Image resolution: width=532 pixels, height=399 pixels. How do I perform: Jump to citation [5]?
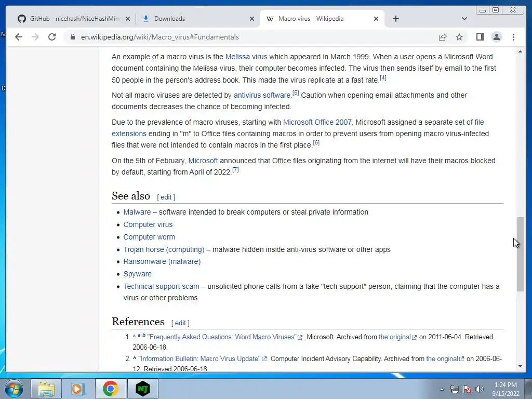pos(296,92)
